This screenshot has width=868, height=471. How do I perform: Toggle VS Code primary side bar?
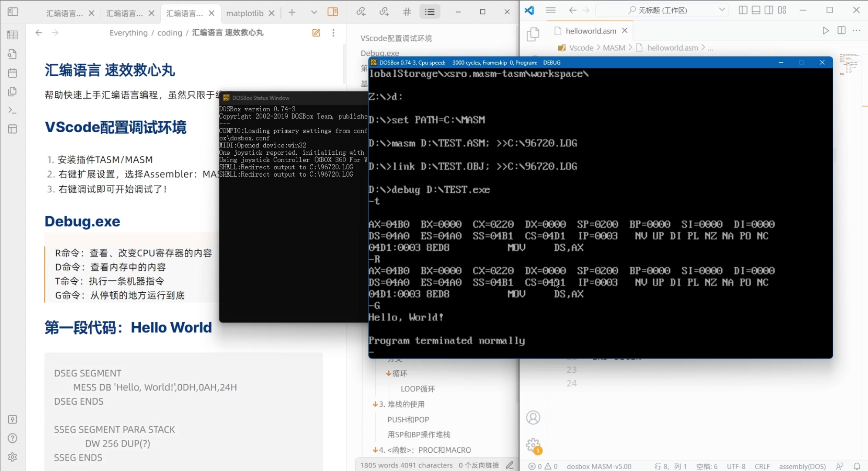[743, 10]
